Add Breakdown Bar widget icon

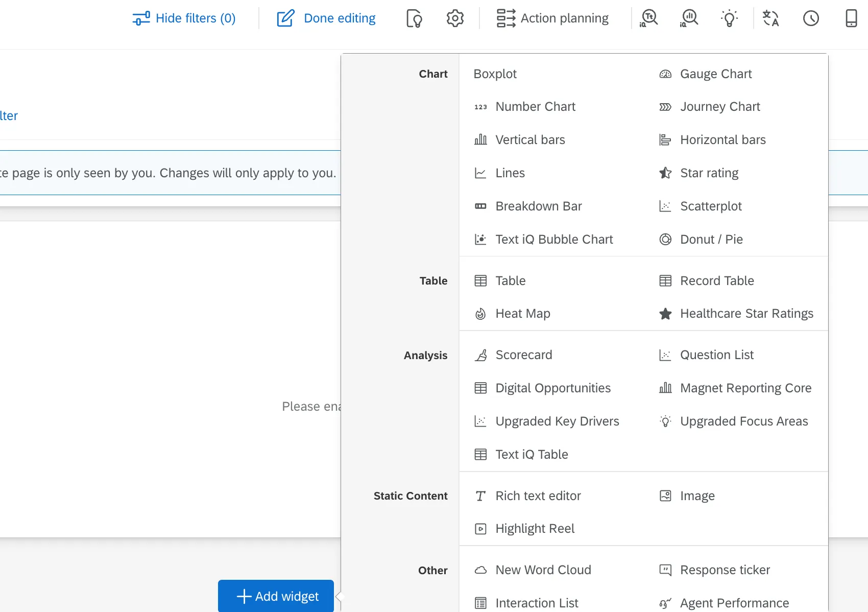click(x=480, y=206)
